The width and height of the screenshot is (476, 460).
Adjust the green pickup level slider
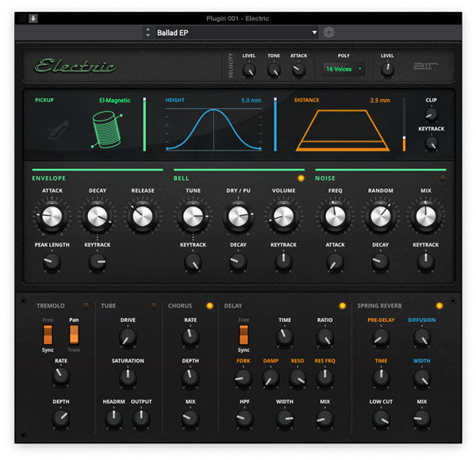144,125
